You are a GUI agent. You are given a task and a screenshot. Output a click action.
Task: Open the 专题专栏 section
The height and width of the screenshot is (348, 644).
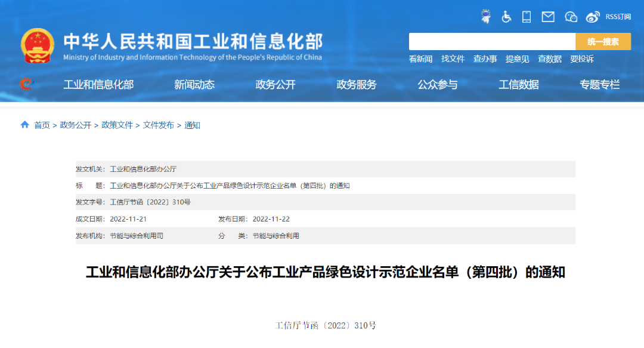599,84
